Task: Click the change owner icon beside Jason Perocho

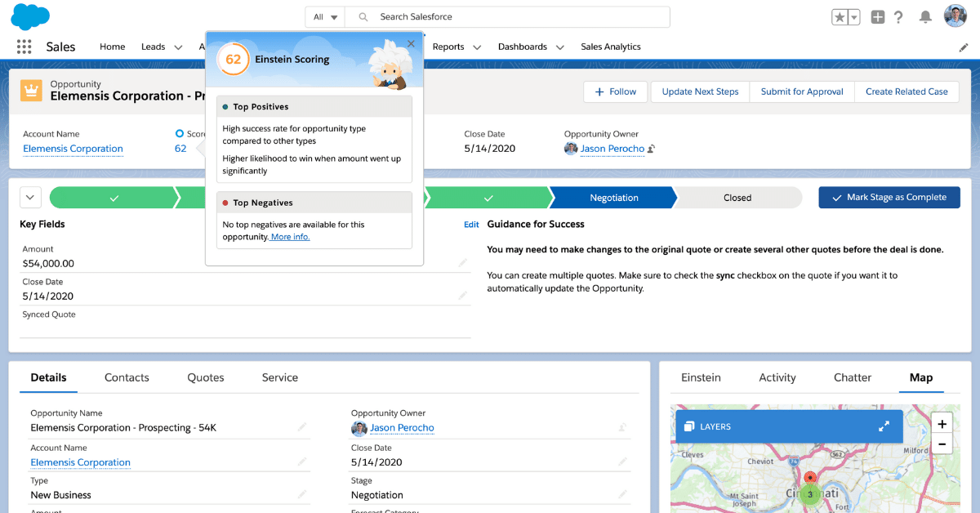Action: tap(651, 149)
